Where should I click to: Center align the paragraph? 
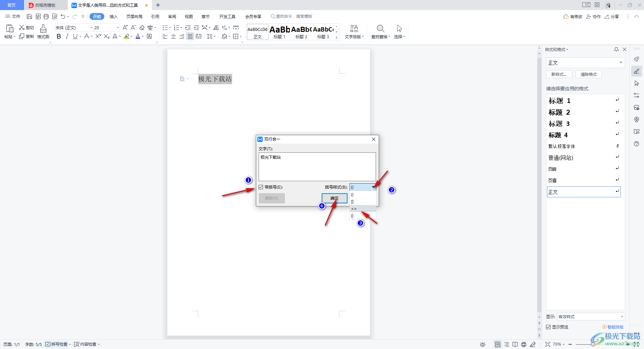coord(173,36)
